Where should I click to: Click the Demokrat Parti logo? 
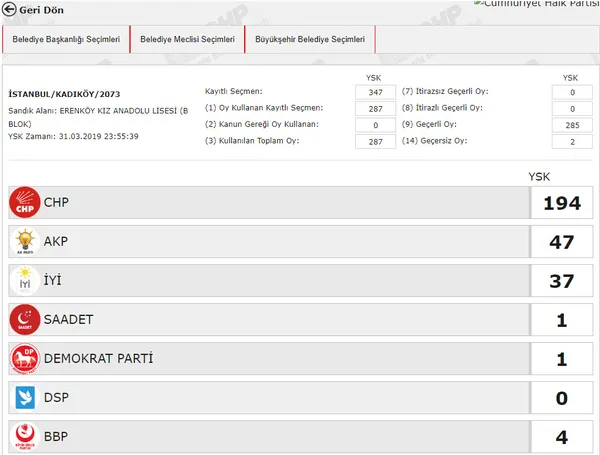(22, 359)
